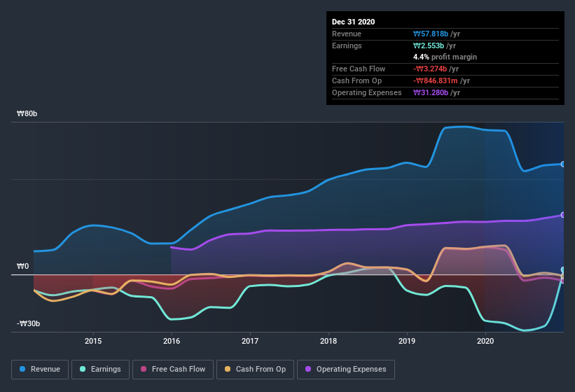Select the 2019 x-axis label
This screenshot has width=575, height=392.
[x=407, y=341]
